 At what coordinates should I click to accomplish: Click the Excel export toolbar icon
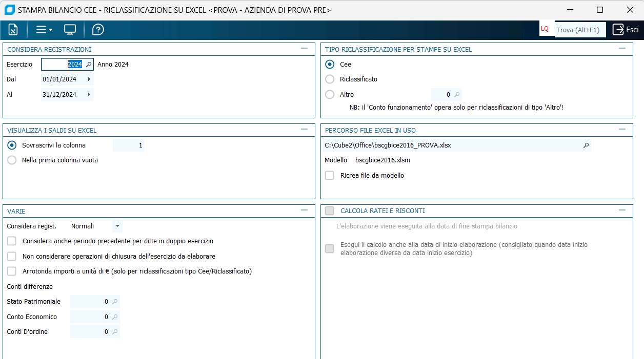pyautogui.click(x=13, y=30)
